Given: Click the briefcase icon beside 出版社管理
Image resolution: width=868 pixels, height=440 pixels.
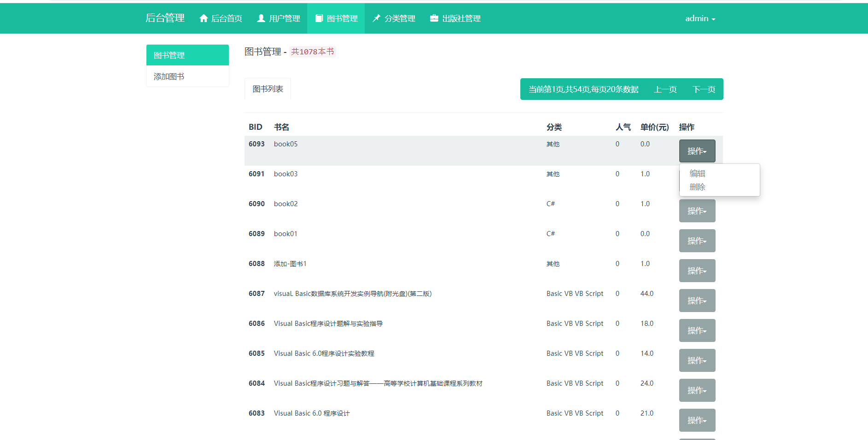Looking at the screenshot, I should coord(434,18).
